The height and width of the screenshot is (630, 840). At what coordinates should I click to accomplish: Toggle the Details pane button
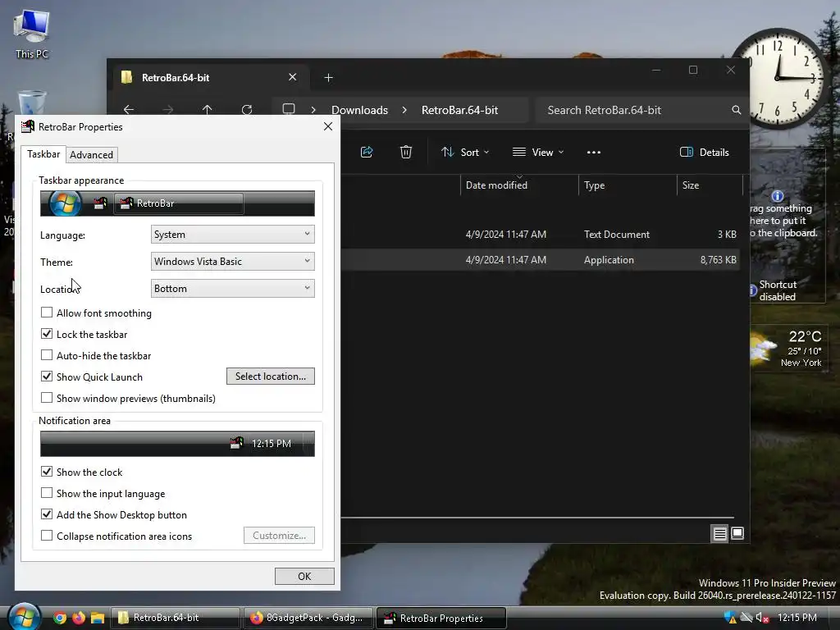coord(705,152)
